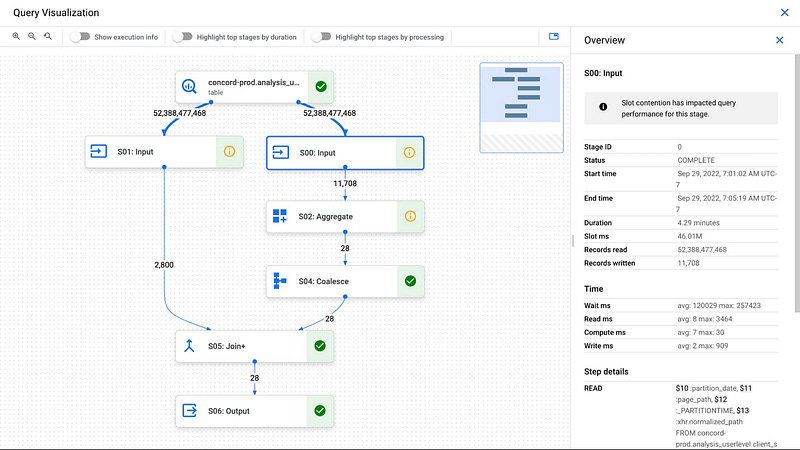The image size is (800, 450).
Task: Click the S02 Aggregate warning info icon
Action: [410, 216]
